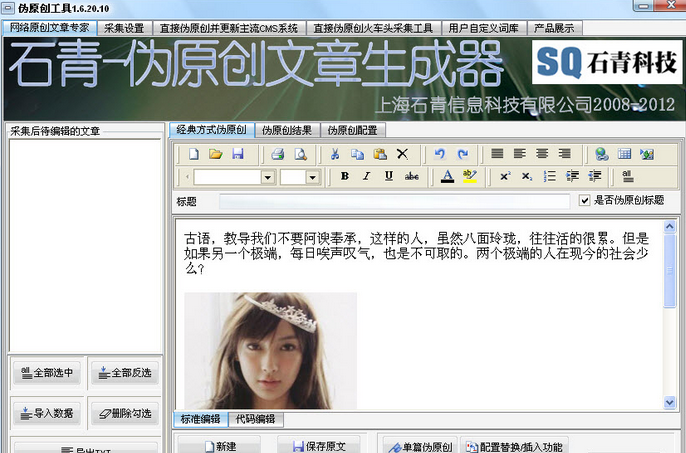
Task: Toggle the 是否伪原创标题 checkbox
Action: tap(584, 200)
